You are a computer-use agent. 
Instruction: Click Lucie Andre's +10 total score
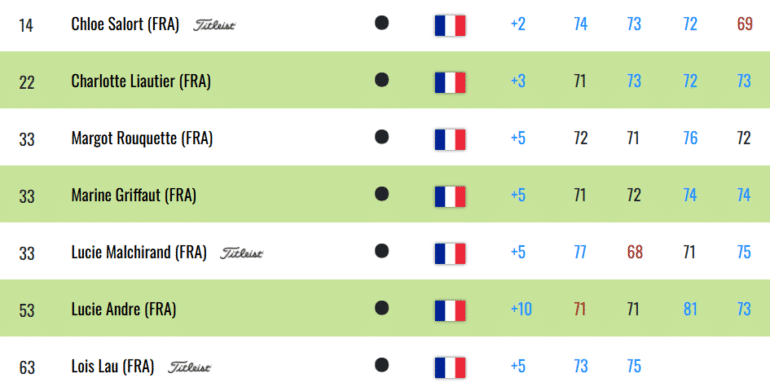click(521, 309)
